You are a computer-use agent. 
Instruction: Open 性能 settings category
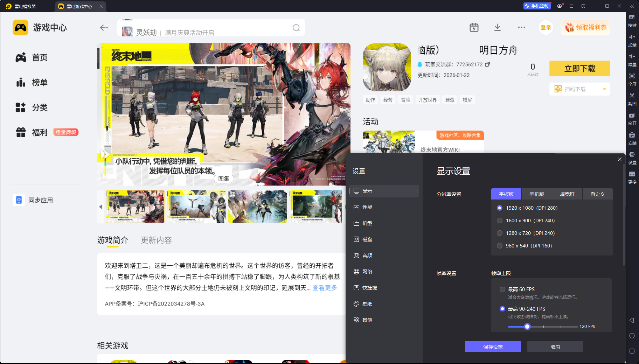click(x=367, y=207)
